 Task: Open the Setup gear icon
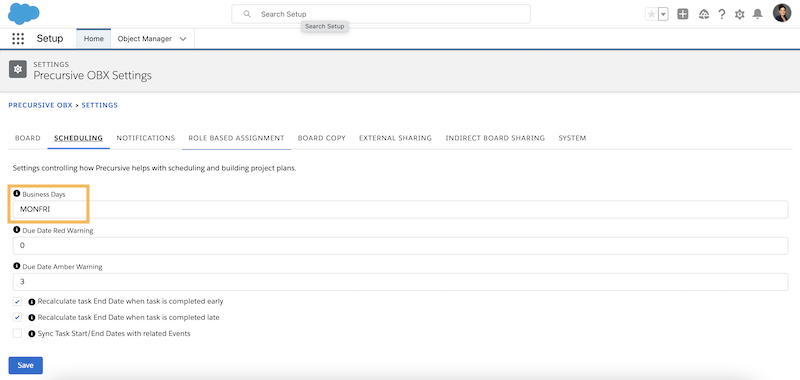(739, 15)
